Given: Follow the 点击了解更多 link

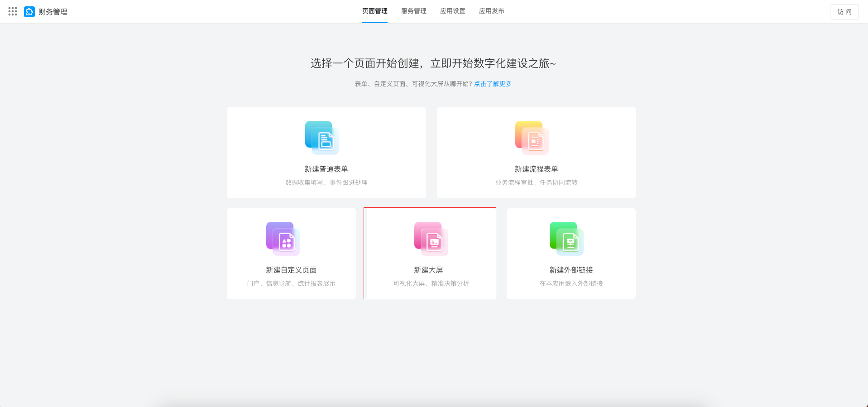Looking at the screenshot, I should (493, 84).
